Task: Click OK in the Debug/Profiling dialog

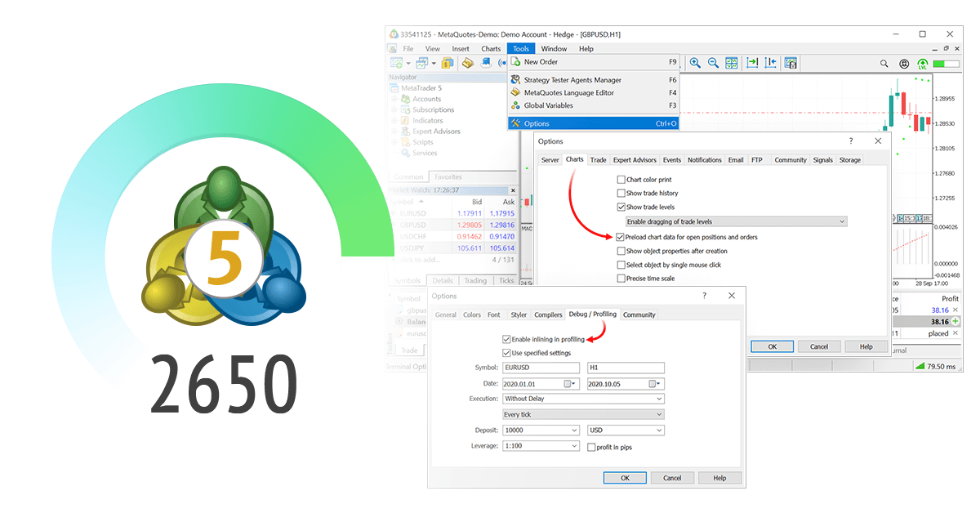Action: [x=625, y=477]
